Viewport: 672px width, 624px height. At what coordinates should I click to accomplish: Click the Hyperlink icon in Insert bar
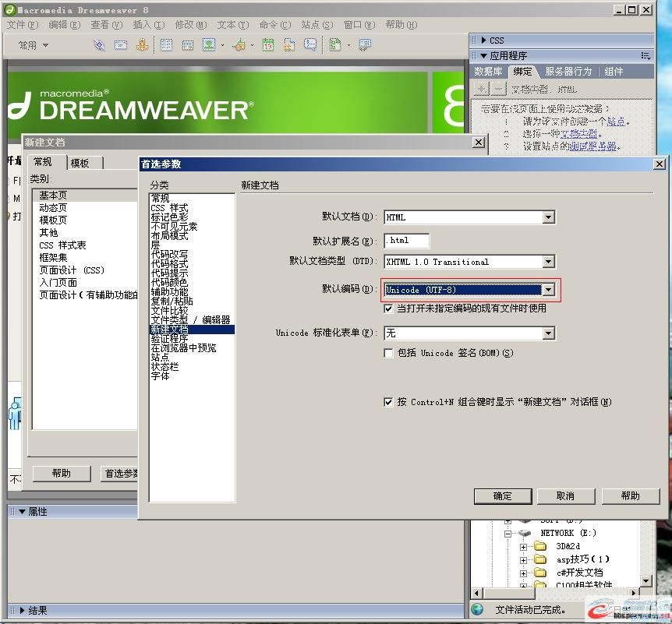[x=99, y=45]
